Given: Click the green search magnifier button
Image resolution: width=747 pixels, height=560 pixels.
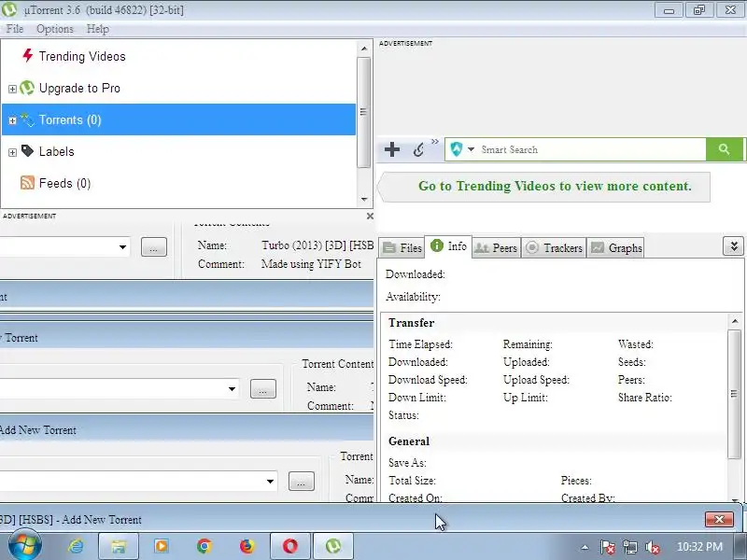Looking at the screenshot, I should [725, 149].
